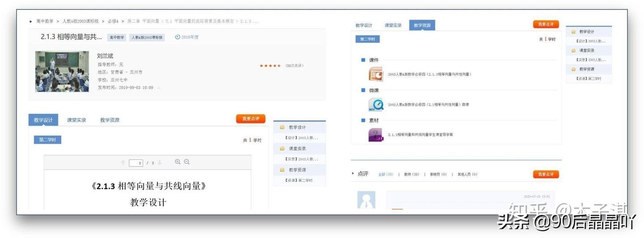Select the 教学设计 tab on right panel
644x238 pixels.
tap(364, 25)
